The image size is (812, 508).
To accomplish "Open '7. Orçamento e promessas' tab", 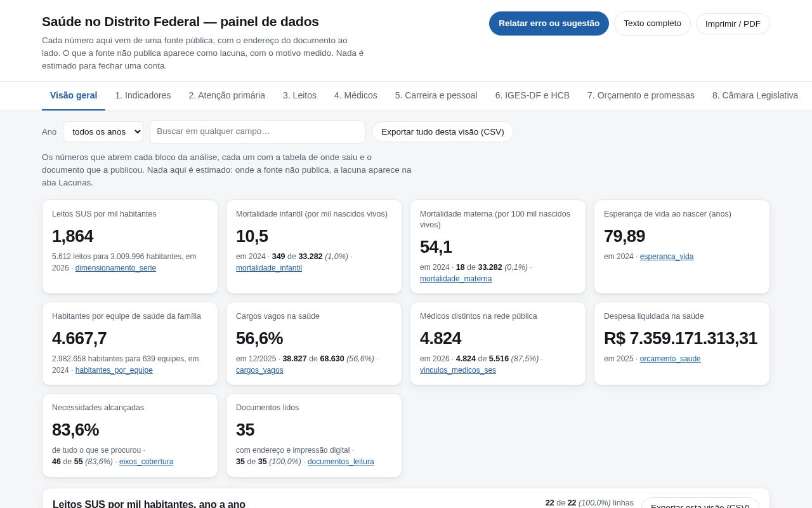I will 641,95.
